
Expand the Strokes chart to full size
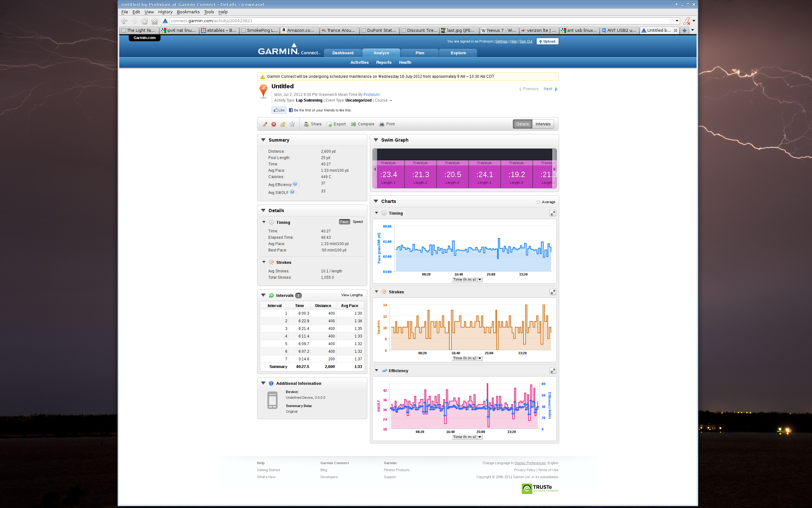tap(553, 292)
